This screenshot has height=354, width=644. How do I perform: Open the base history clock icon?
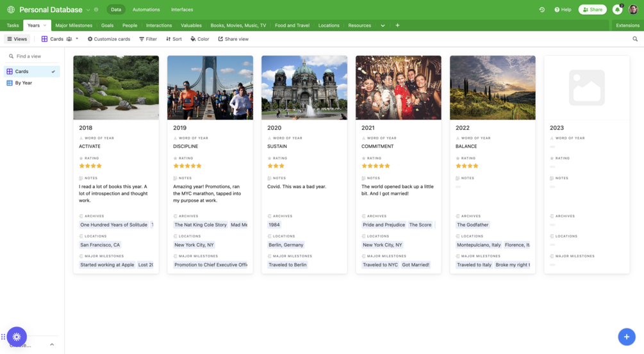click(541, 10)
